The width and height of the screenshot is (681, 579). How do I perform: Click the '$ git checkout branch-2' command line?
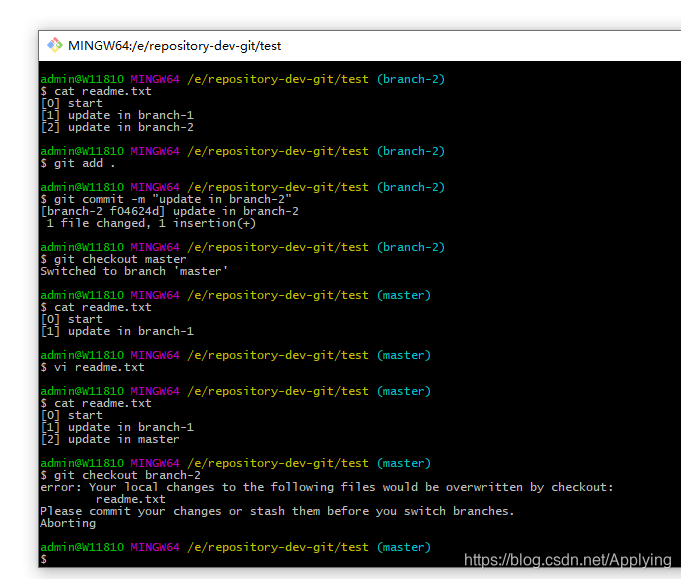coord(120,475)
